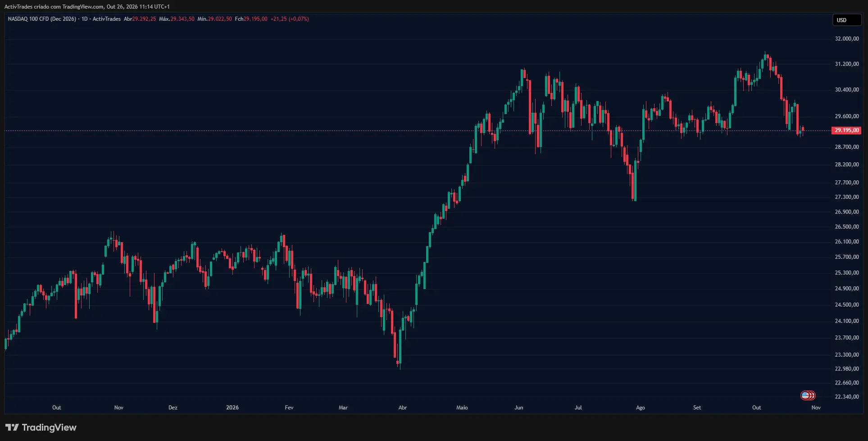
Task: Click the ActivTrades broker name in legend
Action: pyautogui.click(x=106, y=19)
